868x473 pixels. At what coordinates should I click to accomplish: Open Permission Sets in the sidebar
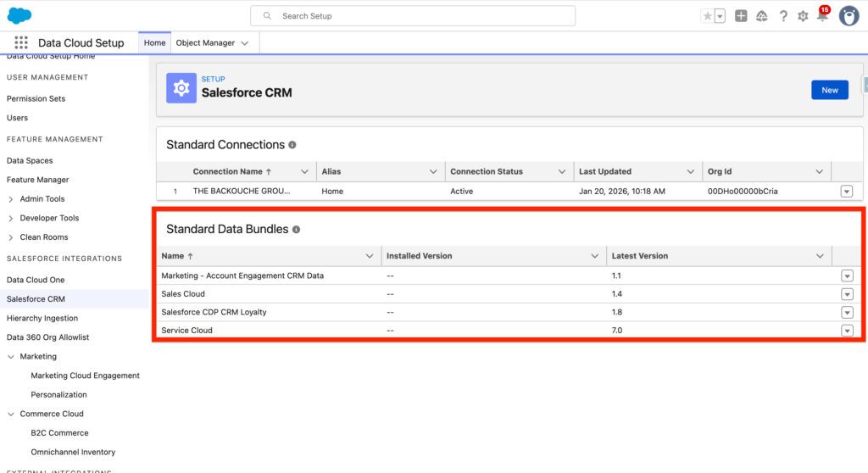pyautogui.click(x=36, y=98)
